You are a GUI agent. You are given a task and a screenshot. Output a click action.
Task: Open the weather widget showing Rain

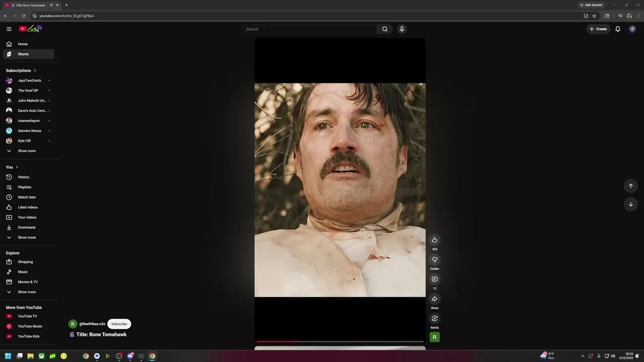point(547,356)
